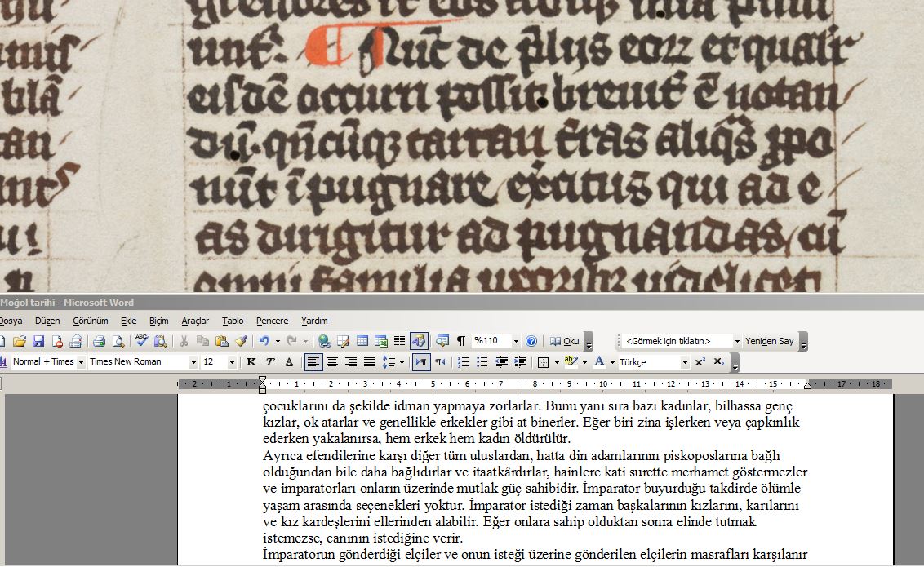Image resolution: width=924 pixels, height=567 pixels.
Task: Toggle bold formatting (K)
Action: [x=251, y=362]
